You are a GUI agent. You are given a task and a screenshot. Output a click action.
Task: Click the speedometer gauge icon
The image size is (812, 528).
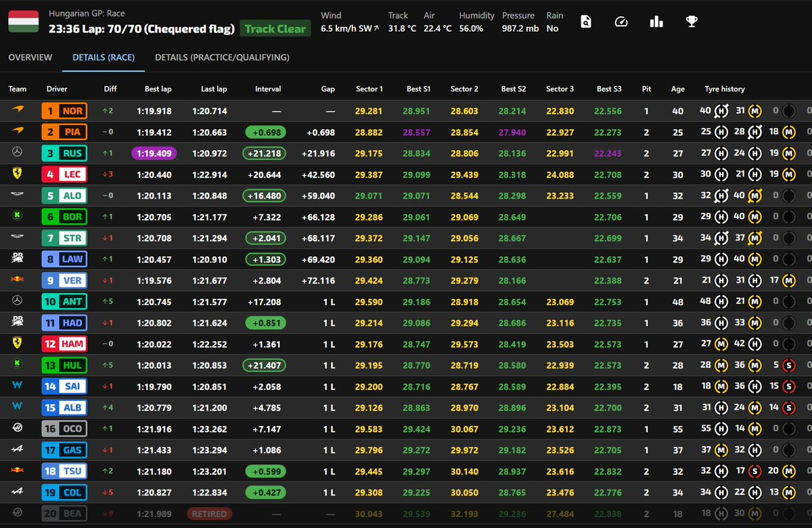621,22
